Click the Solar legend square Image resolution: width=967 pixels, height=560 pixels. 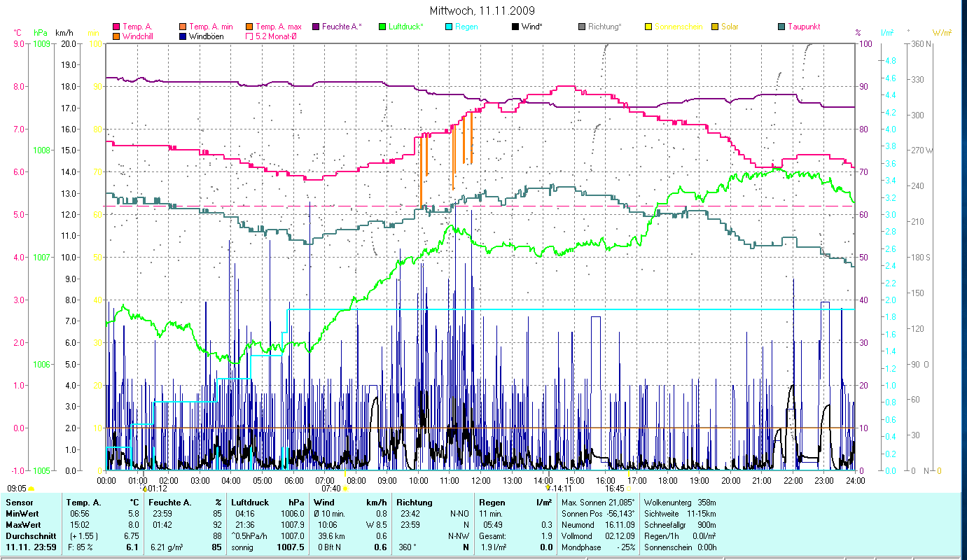coord(715,27)
